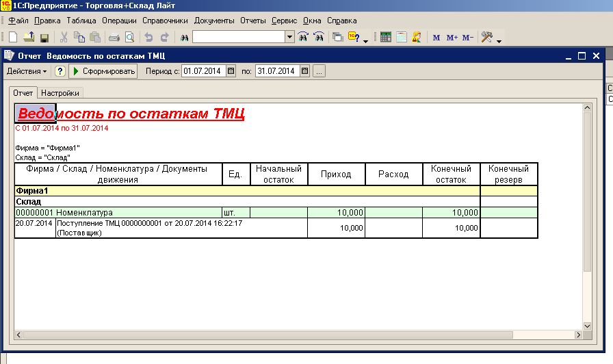Open the Правка menu
Image resolution: width=613 pixels, height=364 pixels.
tap(47, 21)
